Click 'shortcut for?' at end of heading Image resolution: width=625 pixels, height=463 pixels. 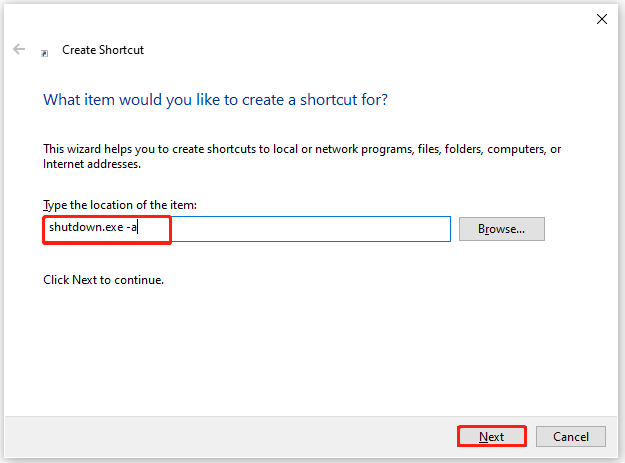pos(344,100)
